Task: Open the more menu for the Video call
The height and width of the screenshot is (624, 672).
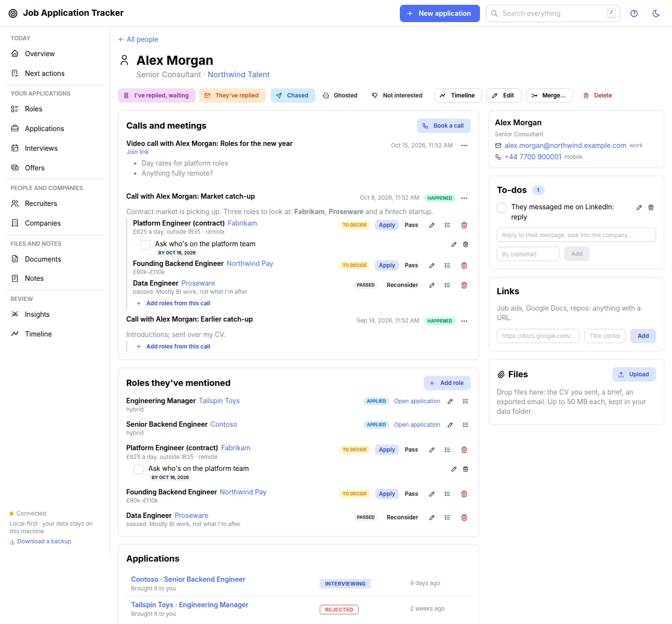Action: tap(464, 145)
